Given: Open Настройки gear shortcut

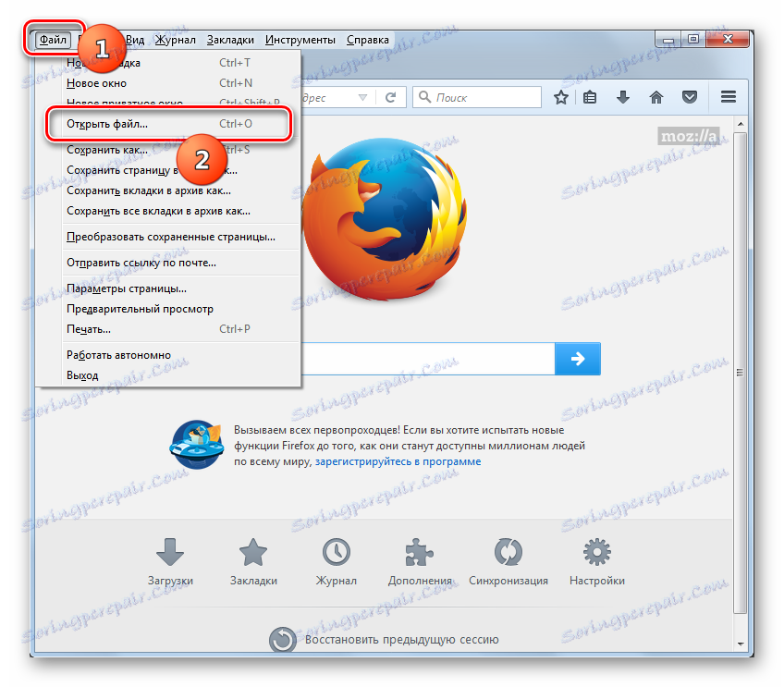Looking at the screenshot, I should point(597,562).
